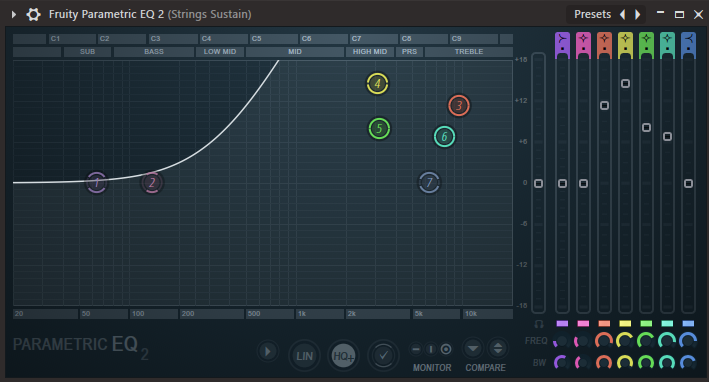Click the TREBLE frequency range label

[x=469, y=52]
